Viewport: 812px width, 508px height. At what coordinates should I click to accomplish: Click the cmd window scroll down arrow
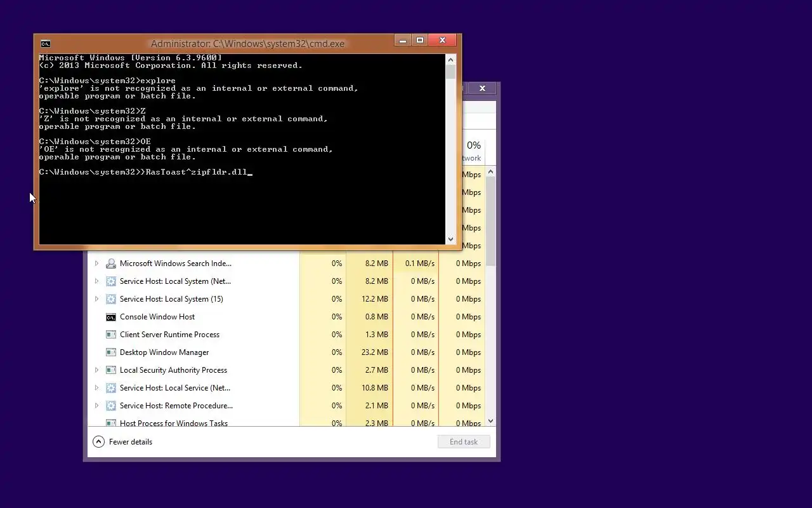[450, 239]
